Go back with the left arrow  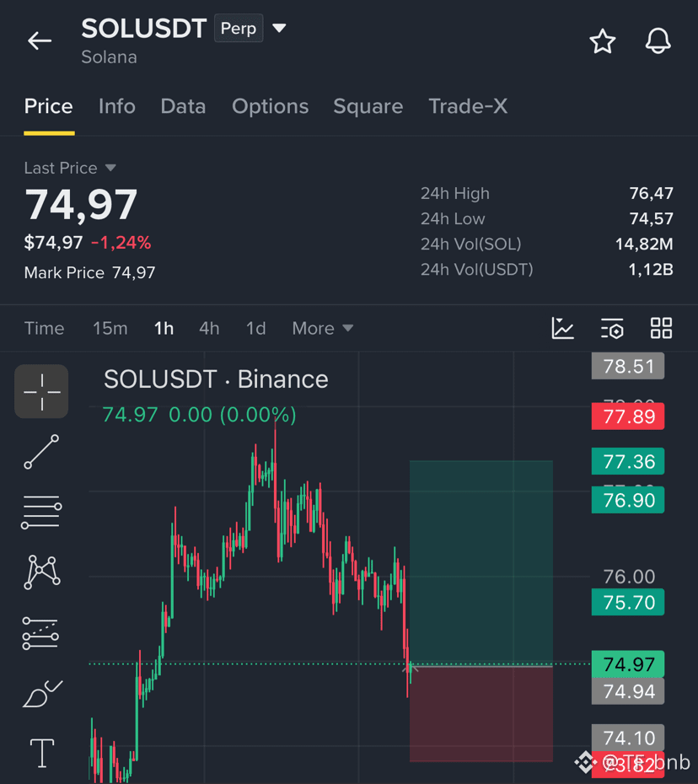(40, 40)
